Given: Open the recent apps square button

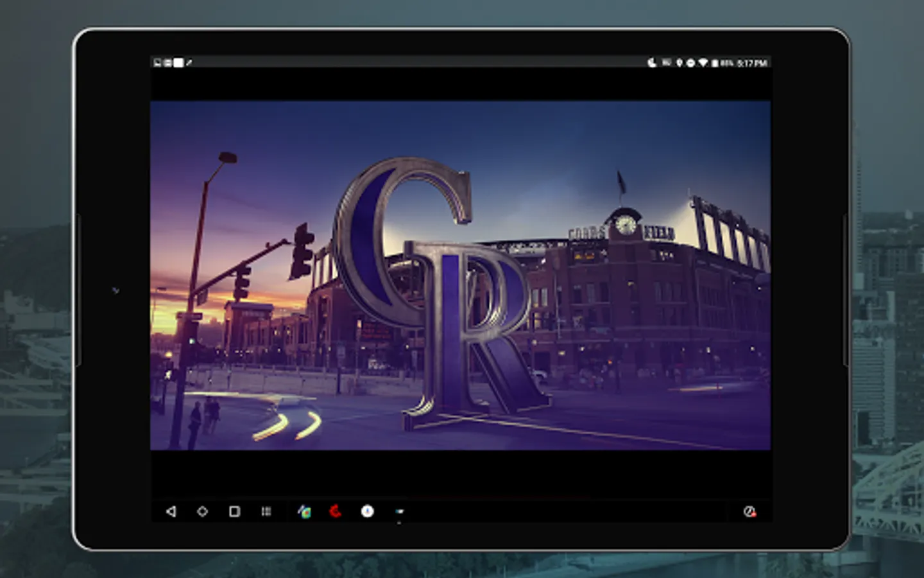Looking at the screenshot, I should click(x=234, y=511).
